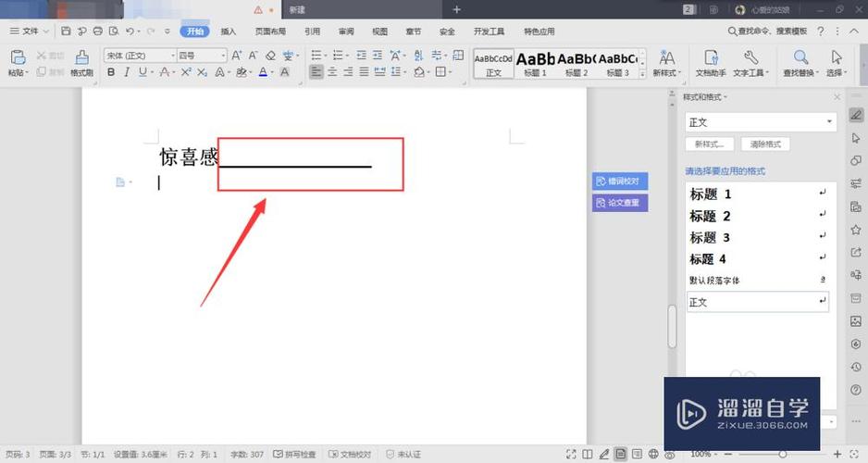Switch to the 引用 ribbon tab
Viewport: 868px width, 463px height.
(312, 31)
